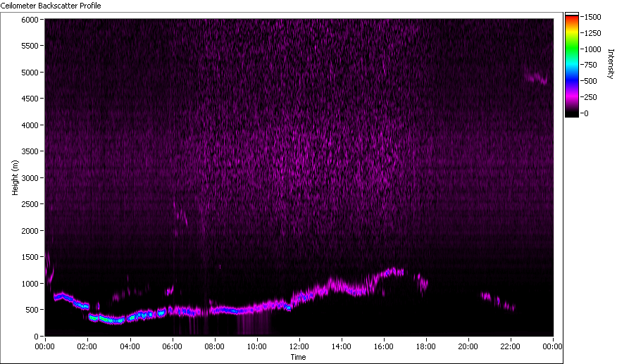Click the intensity color scale bar
The width and height of the screenshot is (617, 364).
point(572,65)
